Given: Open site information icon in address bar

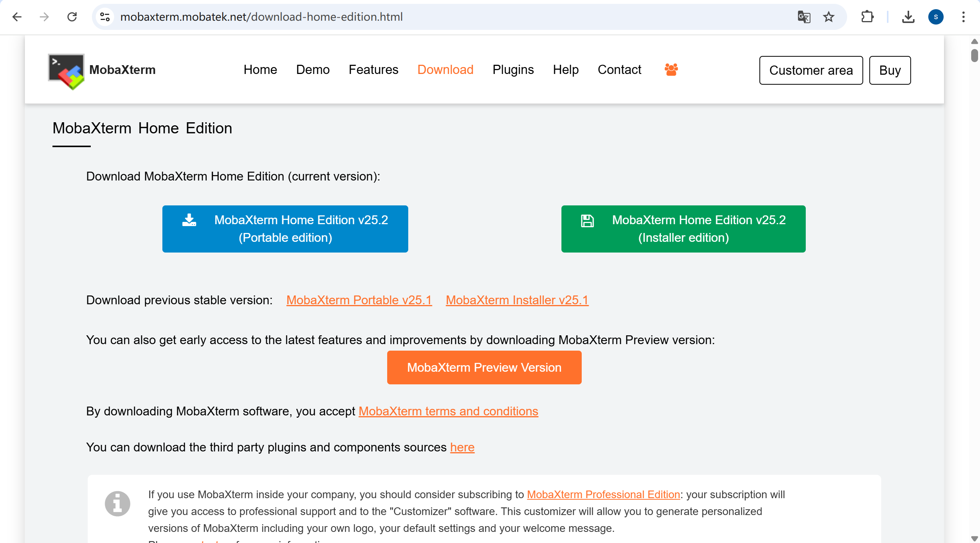Looking at the screenshot, I should (x=105, y=17).
